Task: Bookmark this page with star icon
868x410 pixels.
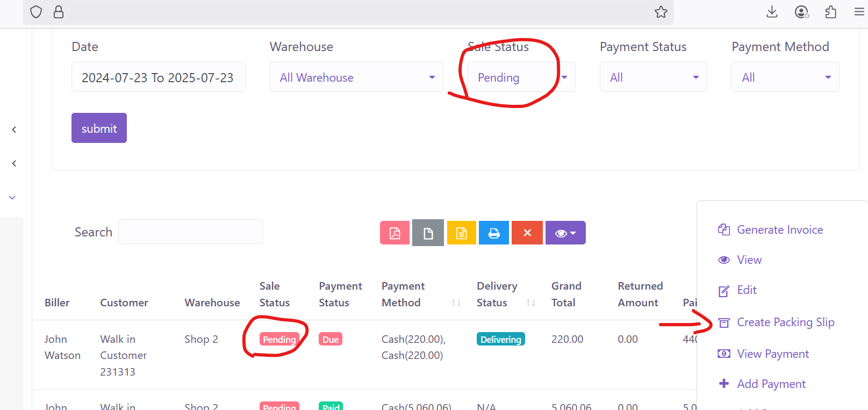Action: 661,12
